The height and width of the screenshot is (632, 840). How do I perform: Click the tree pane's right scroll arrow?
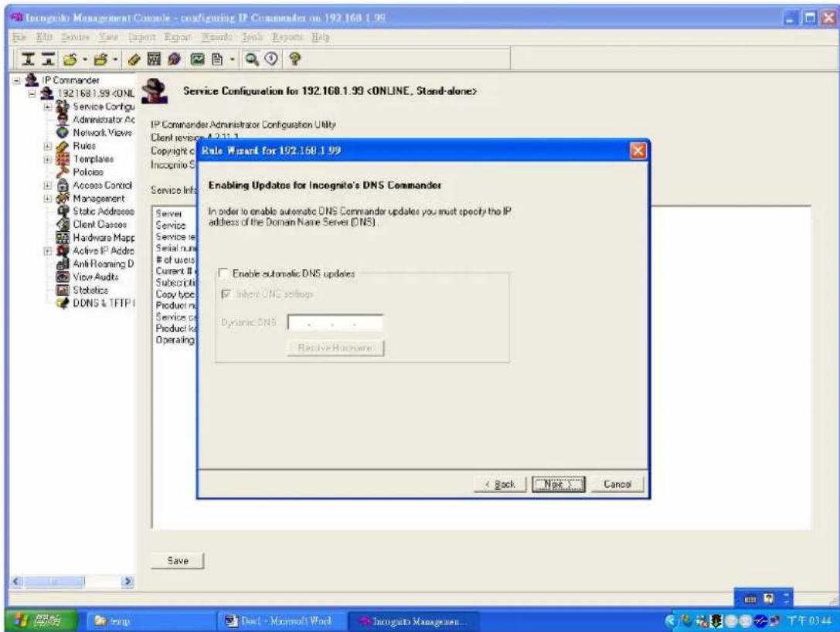127,581
